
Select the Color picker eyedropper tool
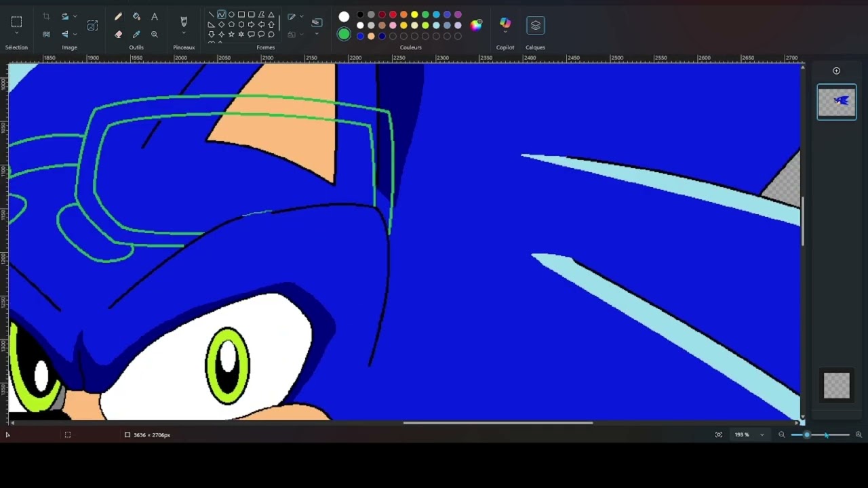[136, 34]
